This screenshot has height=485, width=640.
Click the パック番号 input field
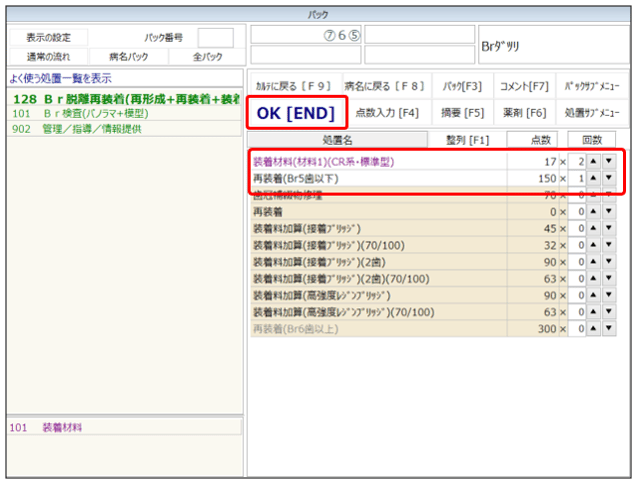click(x=215, y=38)
